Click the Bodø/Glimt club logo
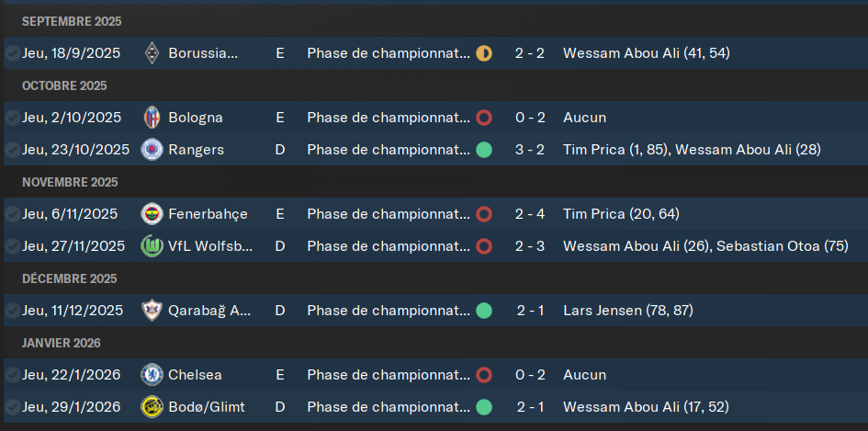868x431 pixels. click(x=152, y=407)
